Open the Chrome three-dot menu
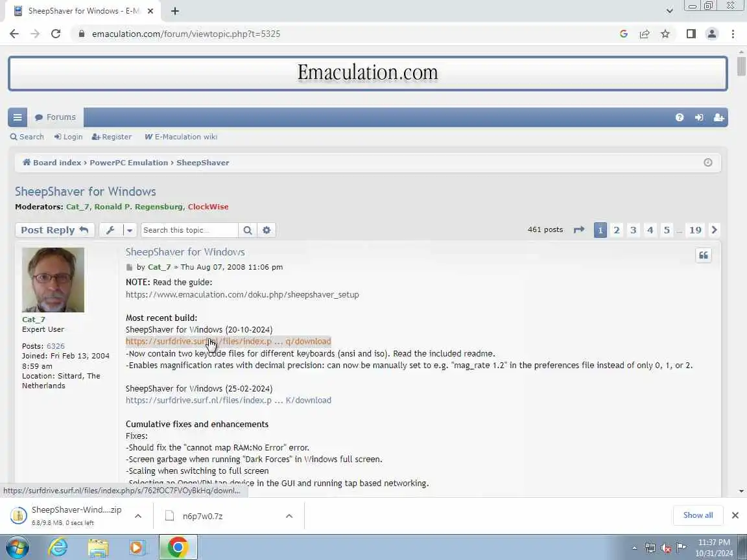Screen dimensions: 747x560 (x=733, y=34)
